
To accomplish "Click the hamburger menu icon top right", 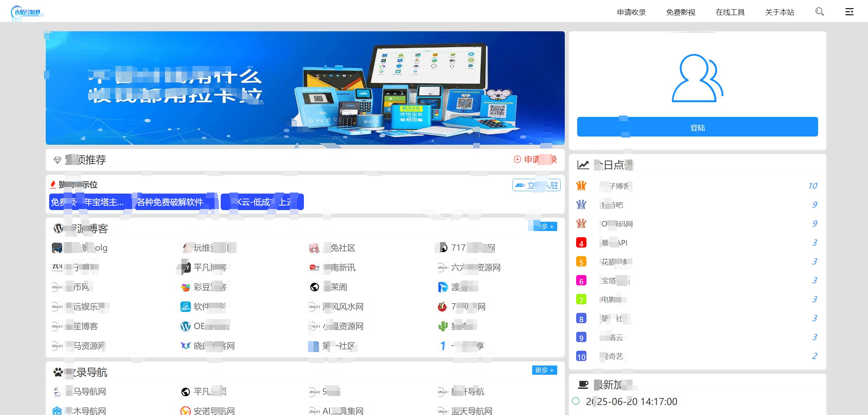I will [849, 11].
